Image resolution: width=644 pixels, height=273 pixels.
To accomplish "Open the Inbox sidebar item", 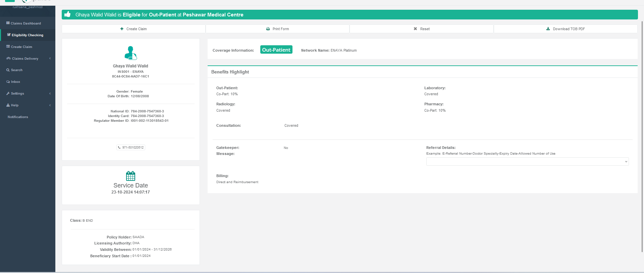I will 15,82.
